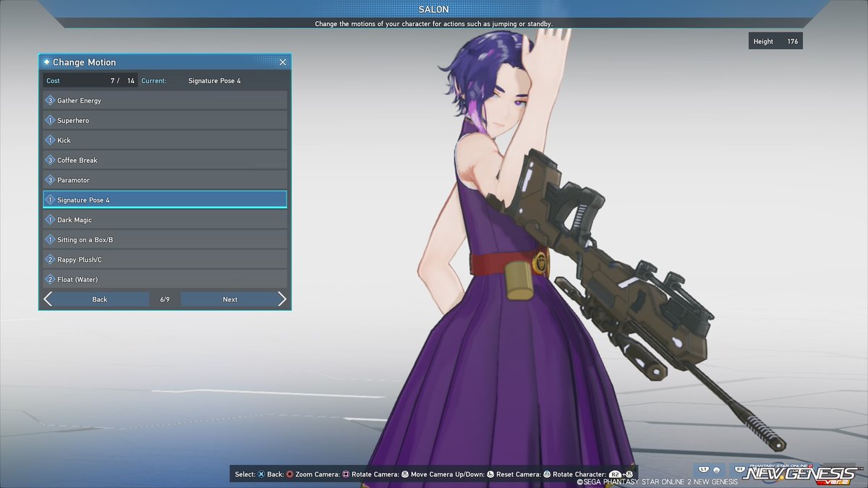
Task: Click the SALON header title
Action: click(434, 9)
